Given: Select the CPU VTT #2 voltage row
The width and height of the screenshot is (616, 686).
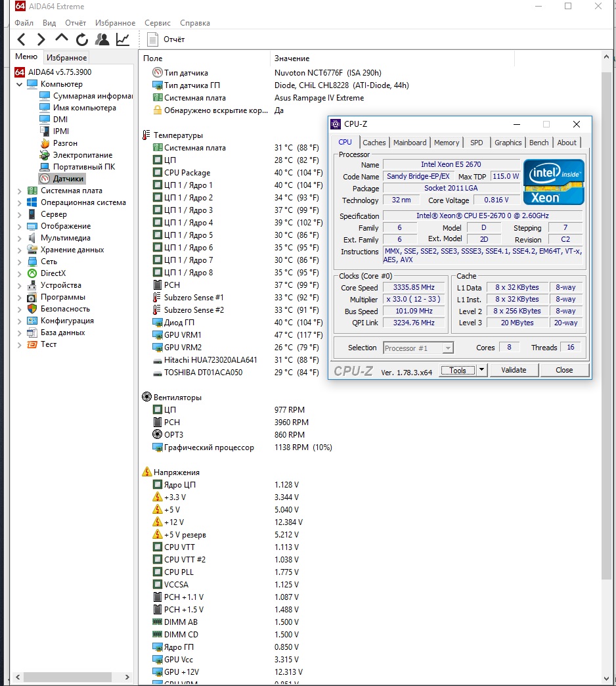Looking at the screenshot, I should coord(225,560).
